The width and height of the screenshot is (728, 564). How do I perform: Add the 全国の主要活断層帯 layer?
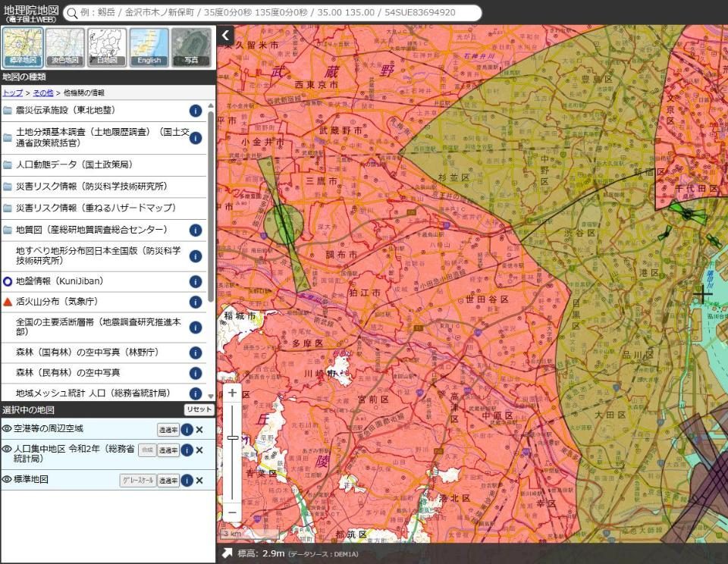click(98, 327)
